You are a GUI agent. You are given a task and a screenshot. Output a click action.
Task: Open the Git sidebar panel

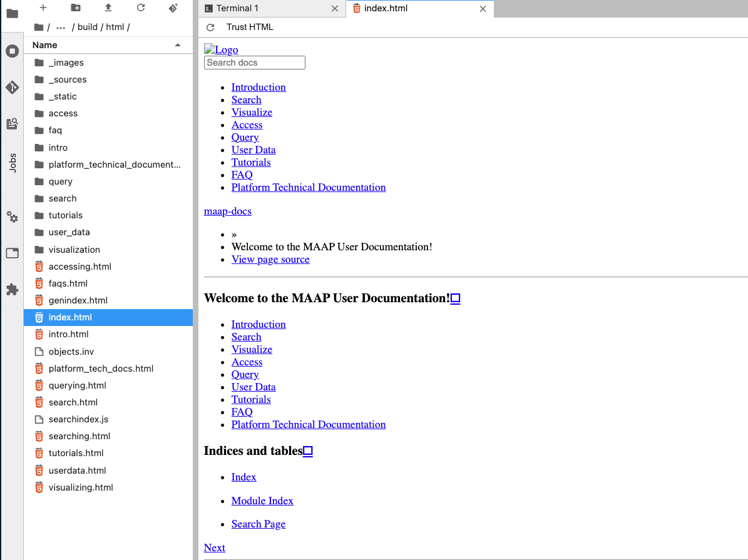pyautogui.click(x=13, y=88)
